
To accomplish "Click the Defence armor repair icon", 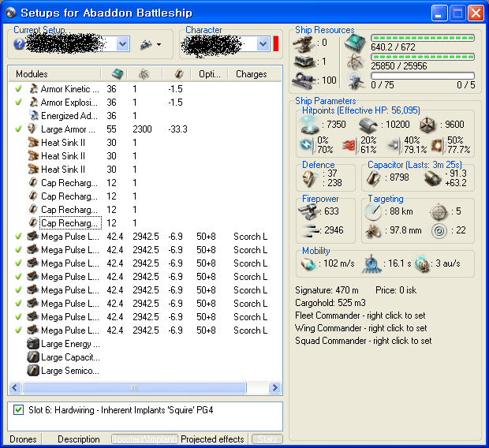I will point(309,178).
